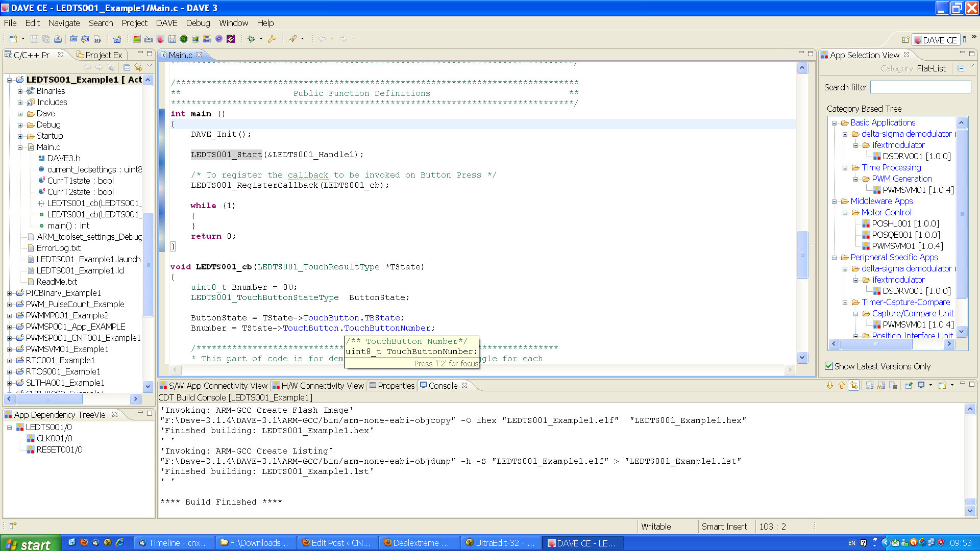This screenshot has height=551, width=980.
Task: Click the Windows start button
Action: (31, 544)
